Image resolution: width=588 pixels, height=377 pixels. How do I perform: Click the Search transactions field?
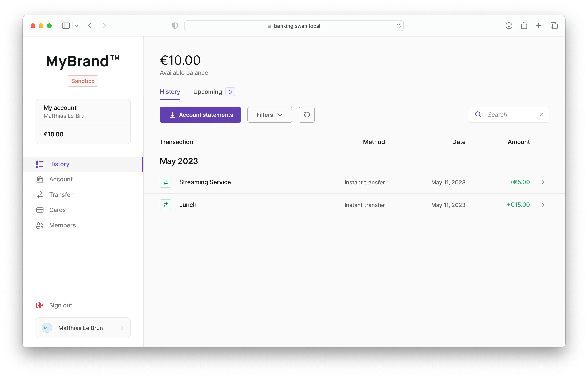click(x=510, y=115)
